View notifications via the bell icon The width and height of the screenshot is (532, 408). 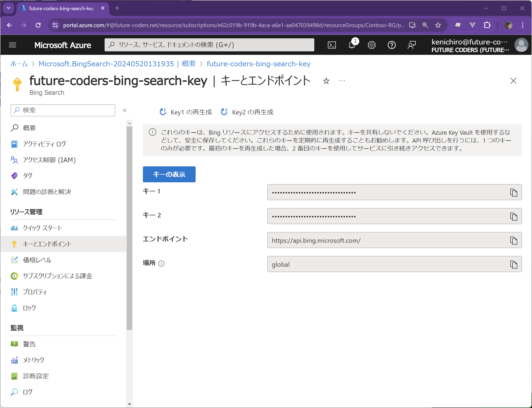coord(352,45)
